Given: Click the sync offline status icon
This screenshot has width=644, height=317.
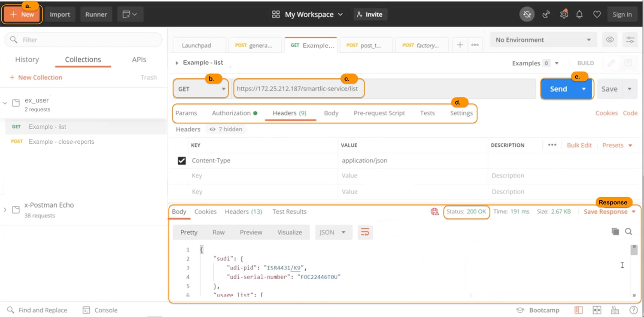Looking at the screenshot, I should point(527,15).
